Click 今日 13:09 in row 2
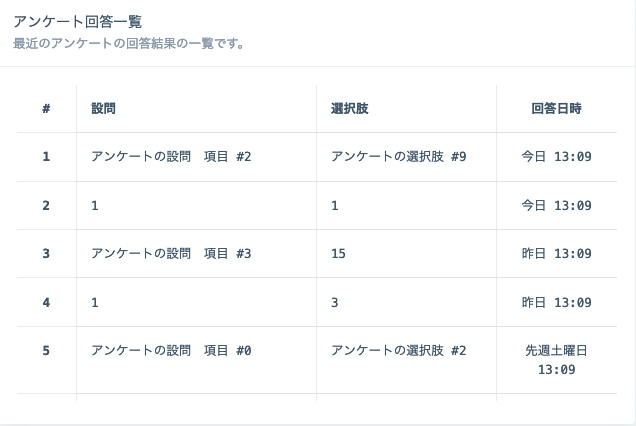Image resolution: width=636 pixels, height=426 pixels. 556,205
